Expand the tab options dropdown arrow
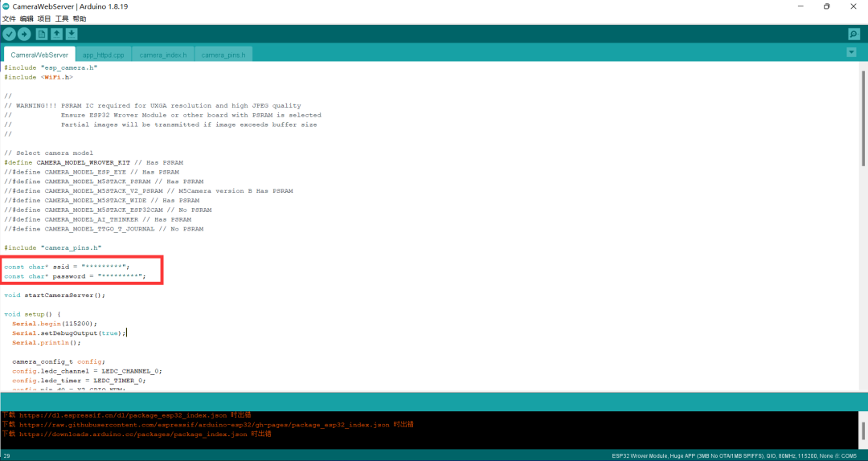Viewport: 868px width, 461px height. (x=851, y=52)
